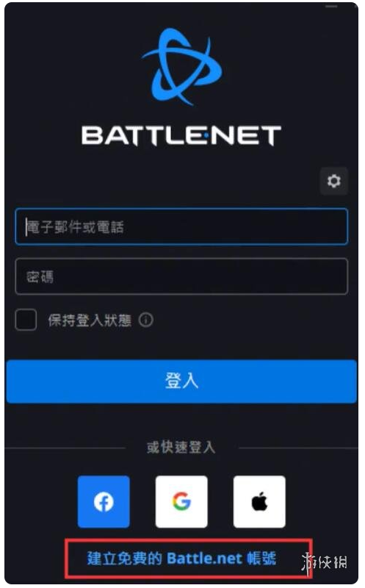
Task: Enable the 保持登入狀態 checkbox
Action: point(26,320)
